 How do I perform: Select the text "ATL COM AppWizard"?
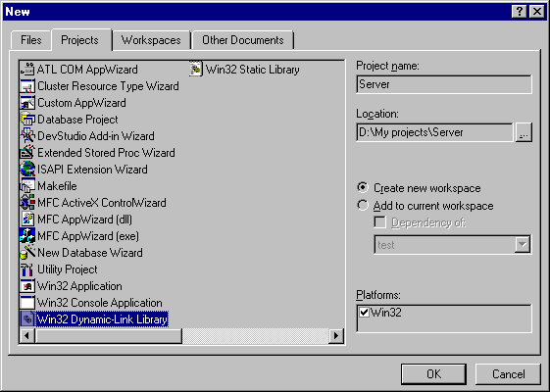click(x=87, y=70)
